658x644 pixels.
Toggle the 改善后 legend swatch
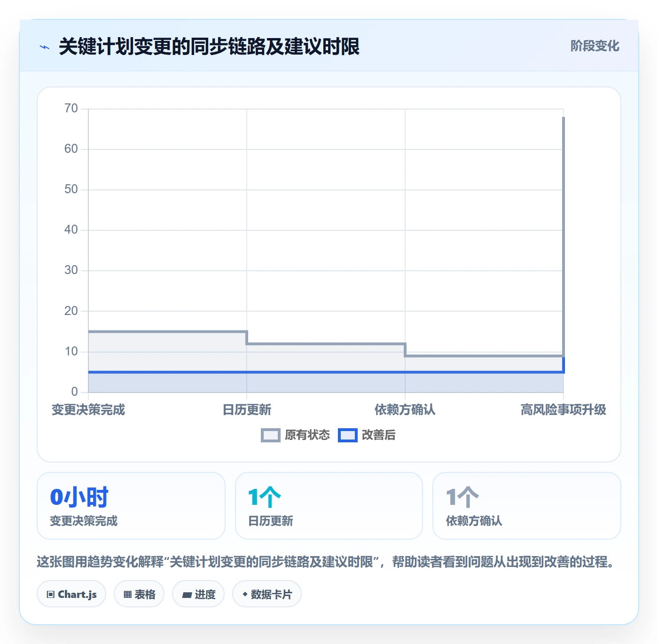click(x=348, y=435)
